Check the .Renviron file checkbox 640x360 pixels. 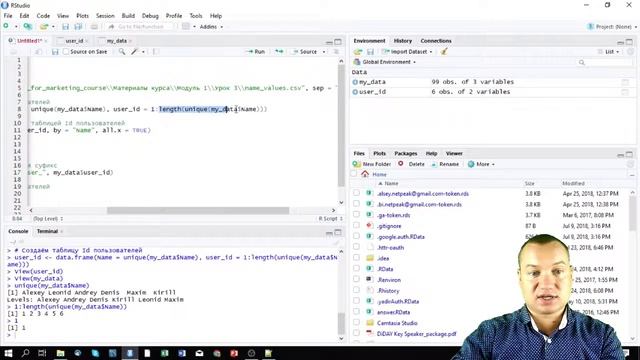[356, 279]
